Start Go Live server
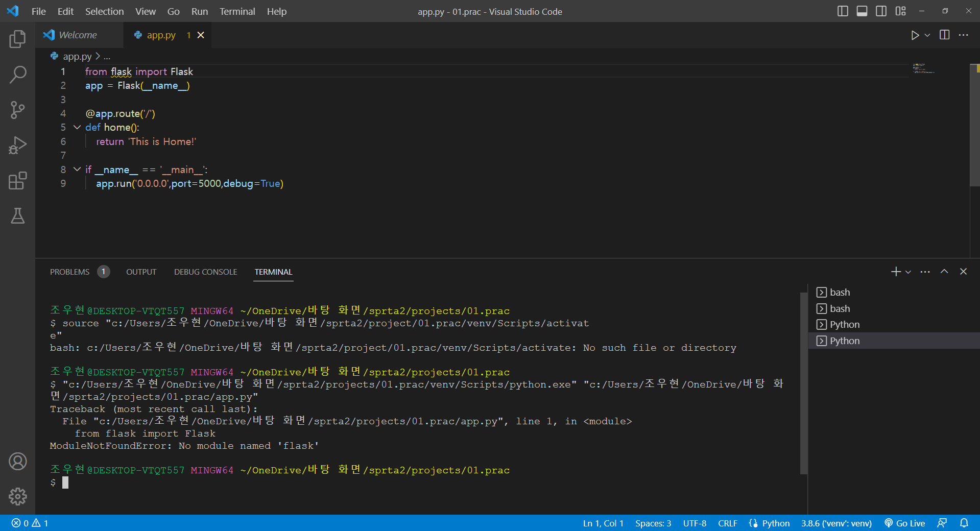 coord(905,523)
